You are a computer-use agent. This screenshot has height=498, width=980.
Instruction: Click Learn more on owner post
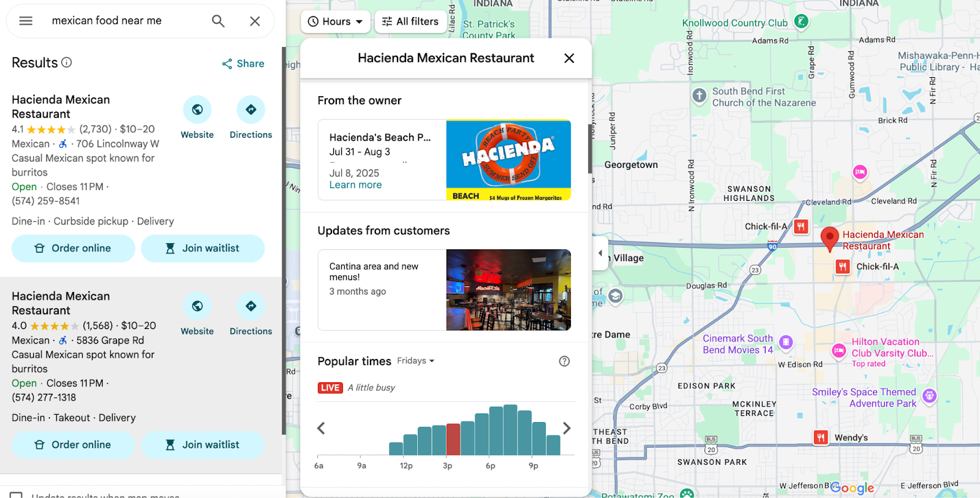[355, 185]
